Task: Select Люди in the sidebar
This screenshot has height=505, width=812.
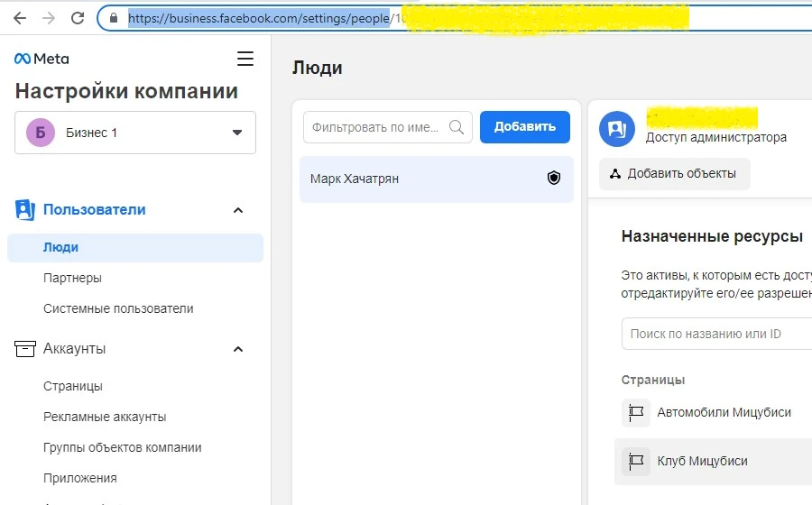Action: 135,248
